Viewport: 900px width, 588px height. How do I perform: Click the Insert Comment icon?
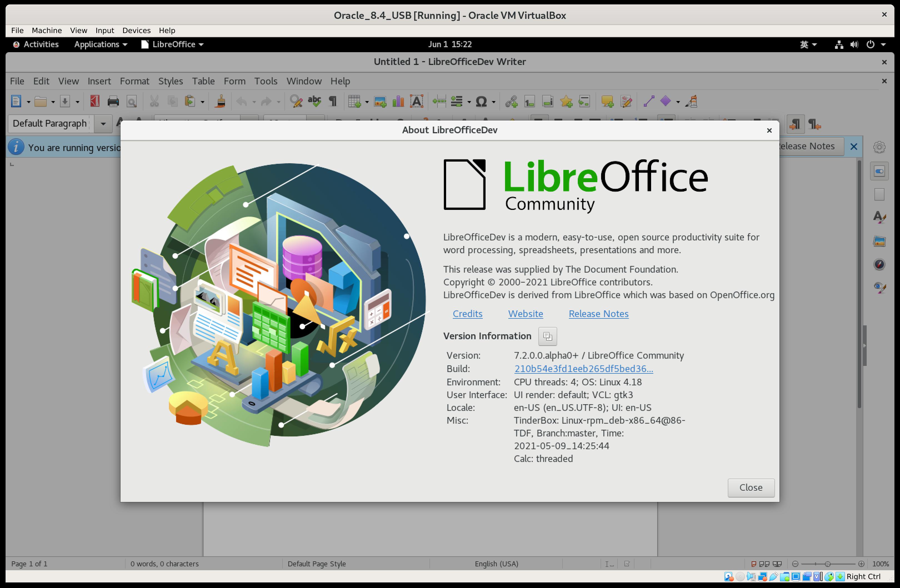coord(607,101)
